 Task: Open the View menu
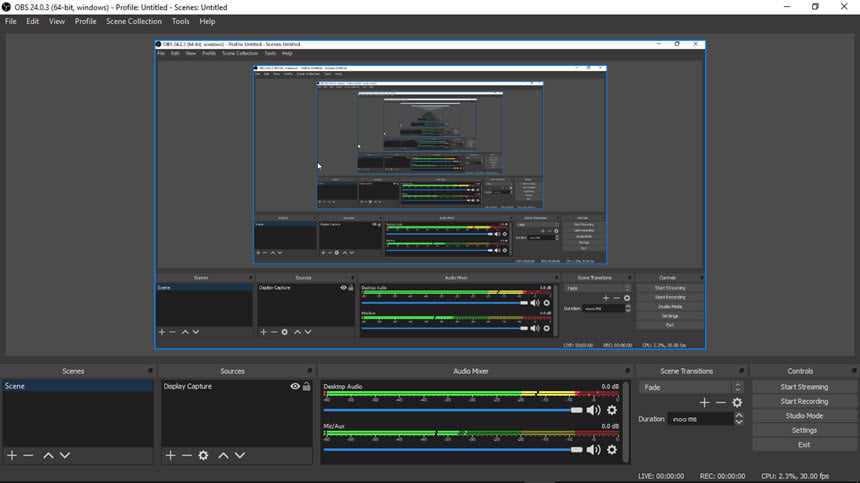coord(56,21)
